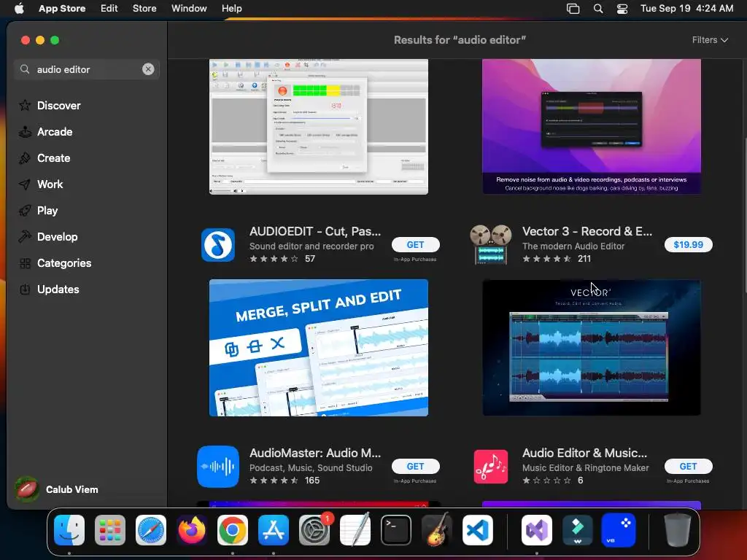The image size is (747, 560).
Task: Clear the audio editor search text
Action: (148, 69)
